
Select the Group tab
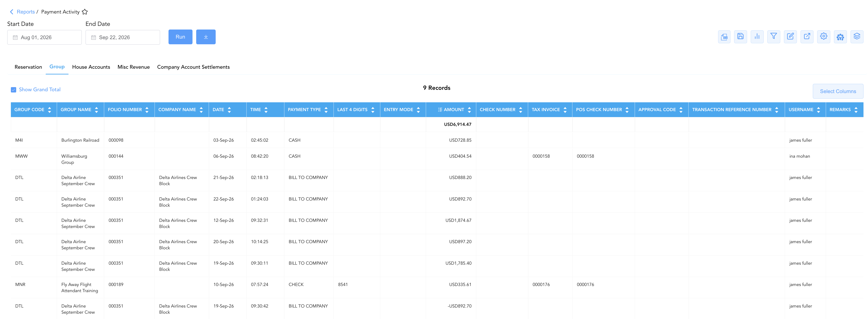(x=57, y=67)
